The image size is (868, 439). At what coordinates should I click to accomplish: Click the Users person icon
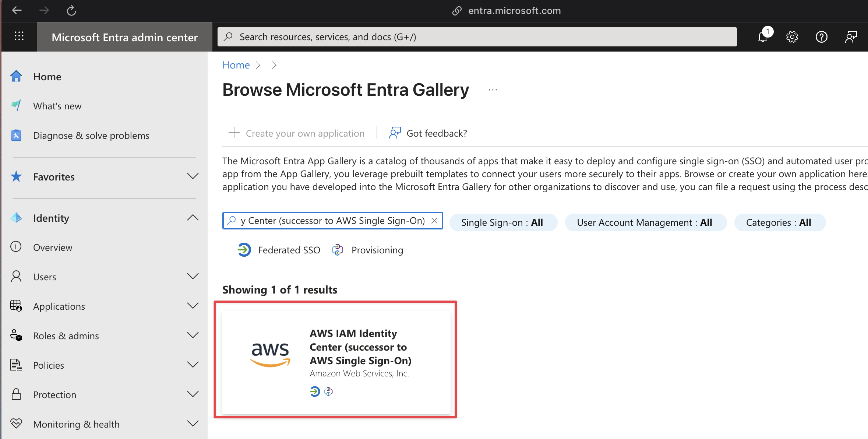coord(16,276)
